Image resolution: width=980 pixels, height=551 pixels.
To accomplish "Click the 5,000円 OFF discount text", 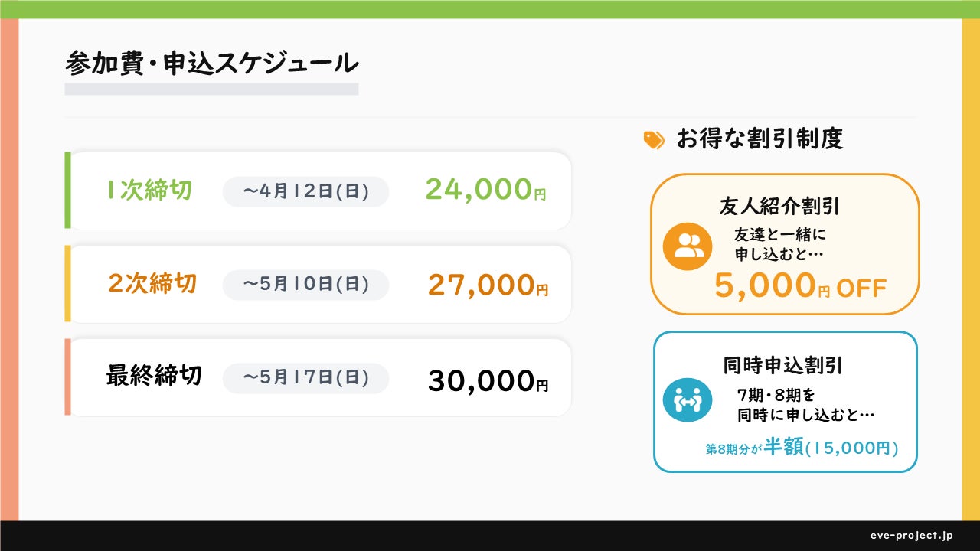I will point(800,286).
